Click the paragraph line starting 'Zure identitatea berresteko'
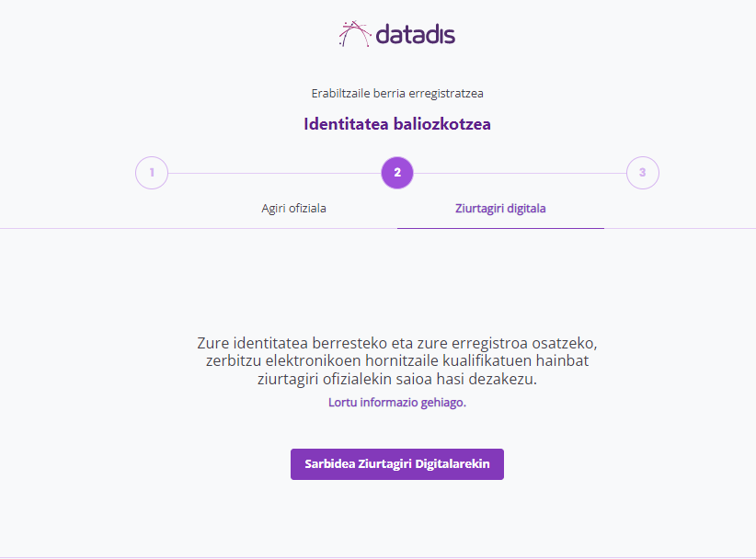 click(x=396, y=343)
